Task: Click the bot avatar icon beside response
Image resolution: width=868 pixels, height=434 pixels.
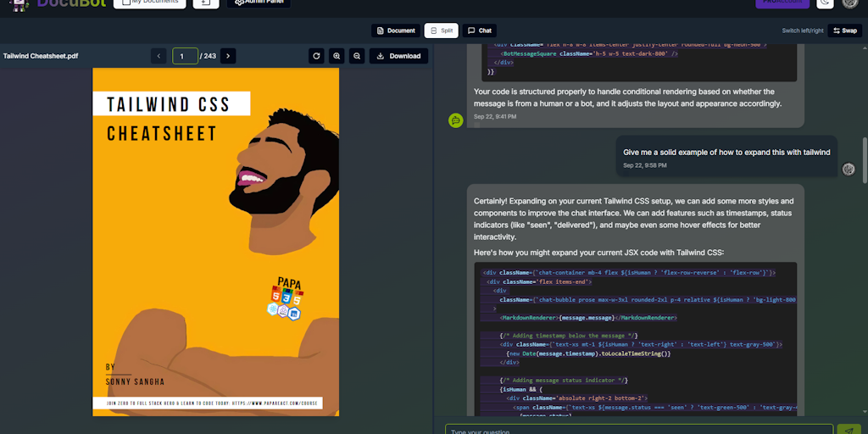Action: tap(455, 120)
